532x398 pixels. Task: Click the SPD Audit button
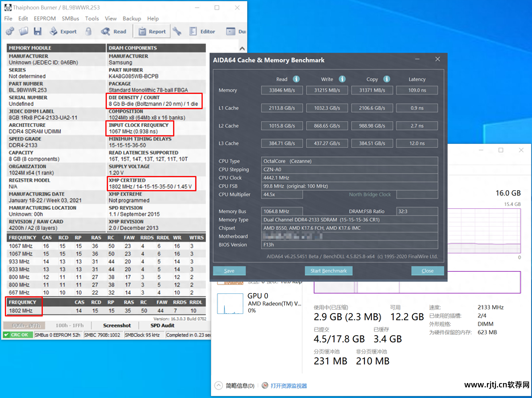[x=162, y=325]
